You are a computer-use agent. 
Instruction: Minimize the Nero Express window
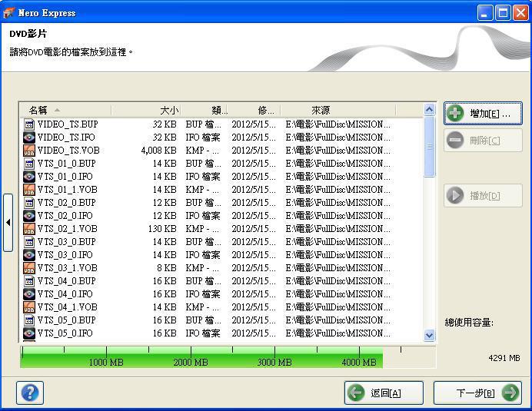click(485, 13)
